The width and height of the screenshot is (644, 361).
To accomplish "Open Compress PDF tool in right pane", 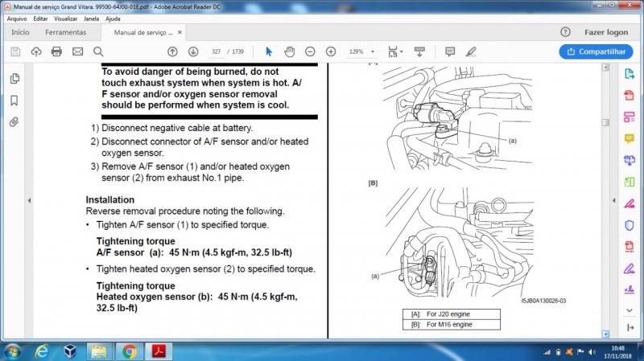I will click(630, 246).
